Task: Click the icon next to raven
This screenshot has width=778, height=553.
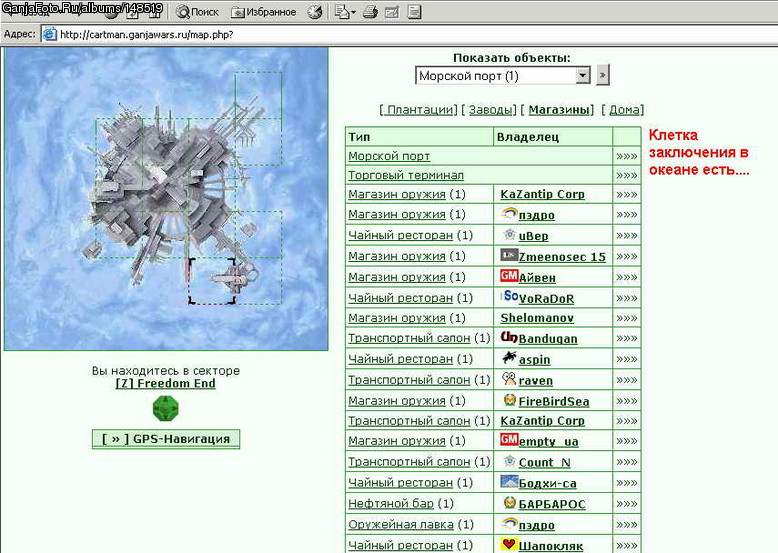Action: coord(509,379)
